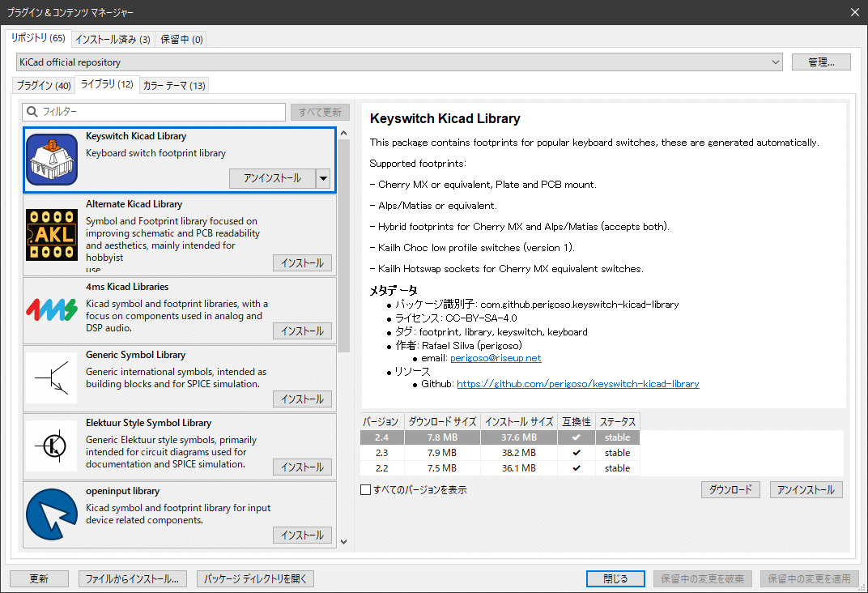Screen dimensions: 868x593
Task: Click the 更新 button
Action: (40, 579)
